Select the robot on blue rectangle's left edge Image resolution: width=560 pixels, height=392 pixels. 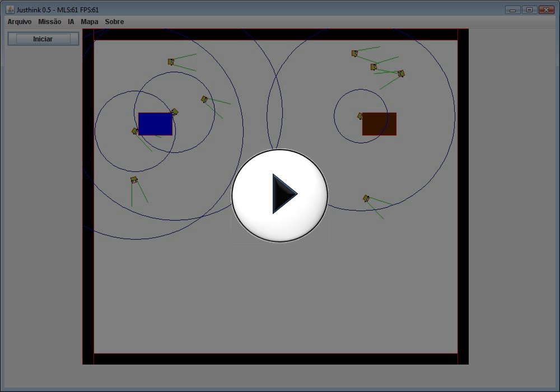pos(134,131)
